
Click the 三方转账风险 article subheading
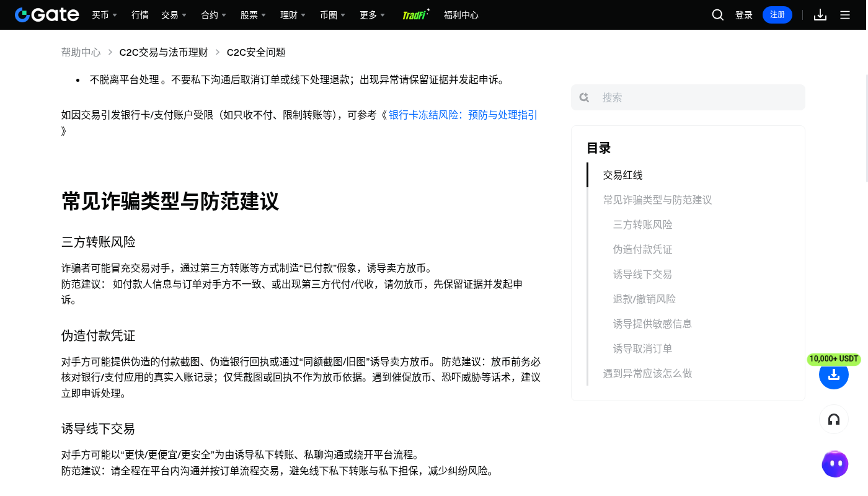(99, 242)
